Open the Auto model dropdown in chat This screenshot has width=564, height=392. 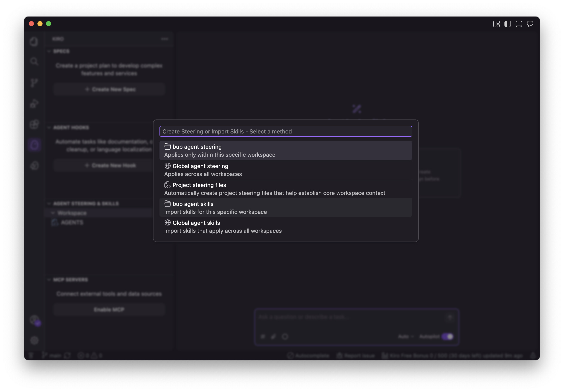[406, 337]
